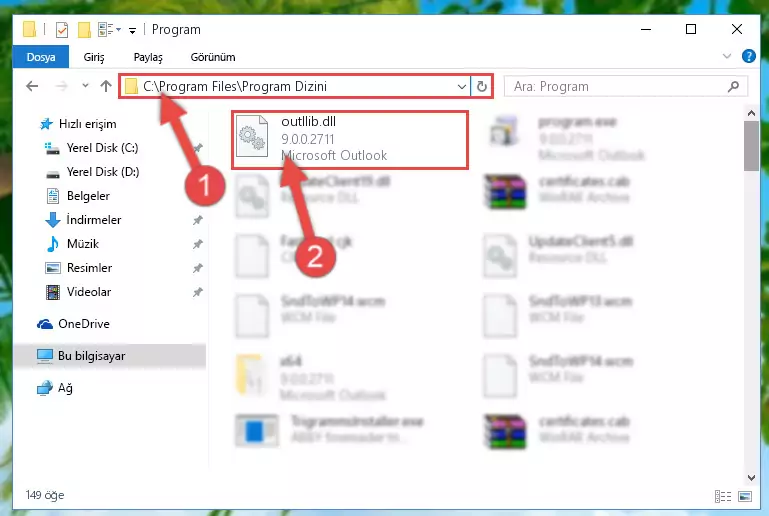Refresh the current folder
The width and height of the screenshot is (769, 516).
tap(482, 87)
